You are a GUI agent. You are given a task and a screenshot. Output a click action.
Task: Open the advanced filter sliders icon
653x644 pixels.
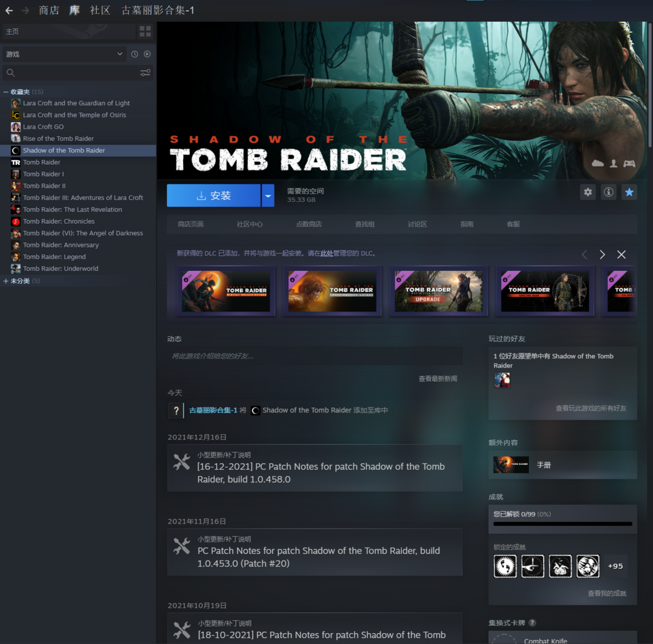click(x=145, y=73)
